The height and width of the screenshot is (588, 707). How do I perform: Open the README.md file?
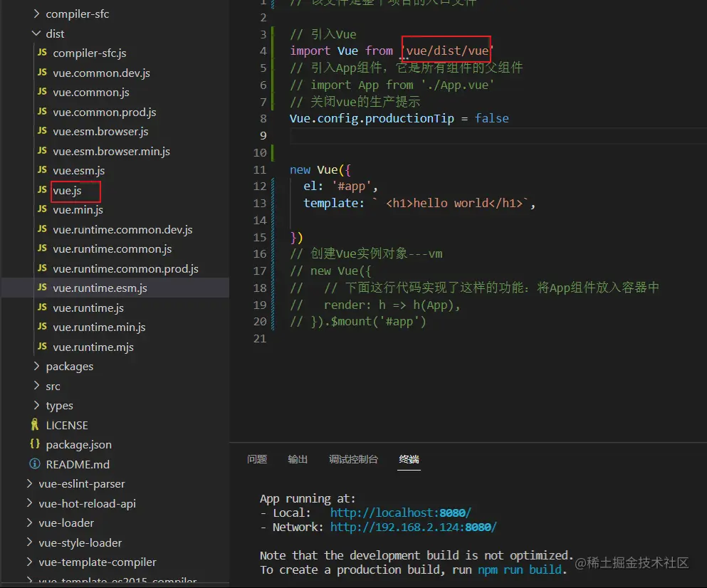78,464
